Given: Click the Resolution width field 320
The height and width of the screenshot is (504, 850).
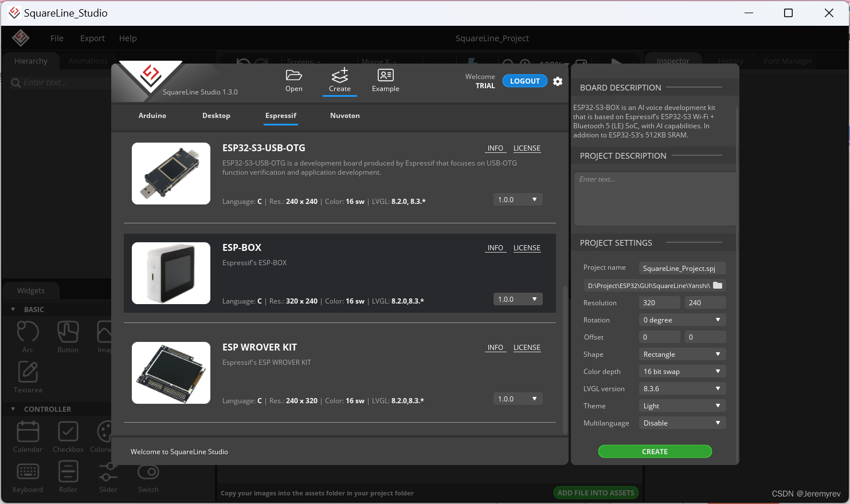Looking at the screenshot, I should [x=659, y=302].
